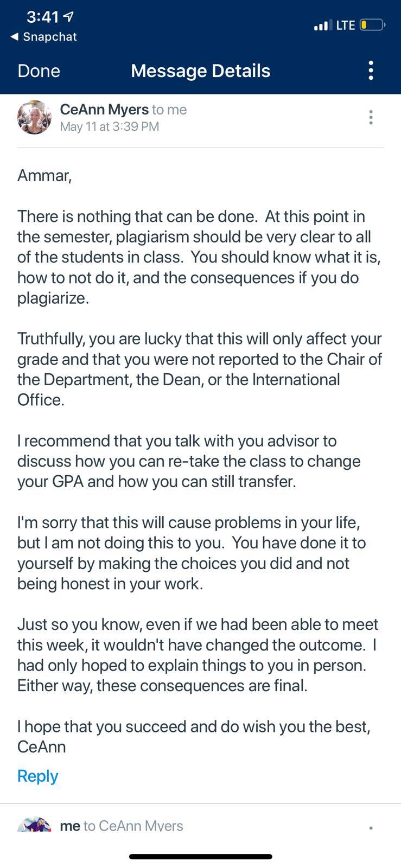This screenshot has width=401, height=868.
Task: Tap Done to close message details
Action: point(39,71)
